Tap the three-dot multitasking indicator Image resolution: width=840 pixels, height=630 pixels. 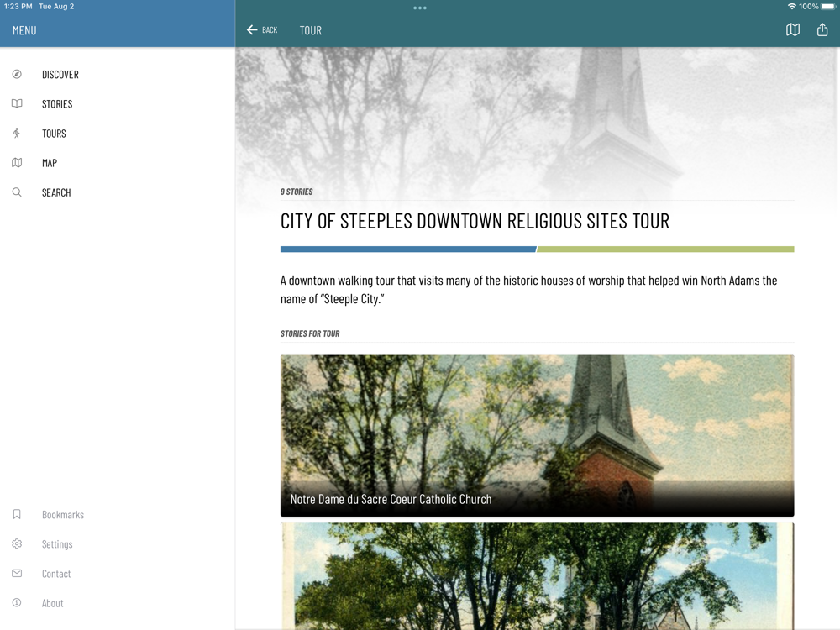420,8
